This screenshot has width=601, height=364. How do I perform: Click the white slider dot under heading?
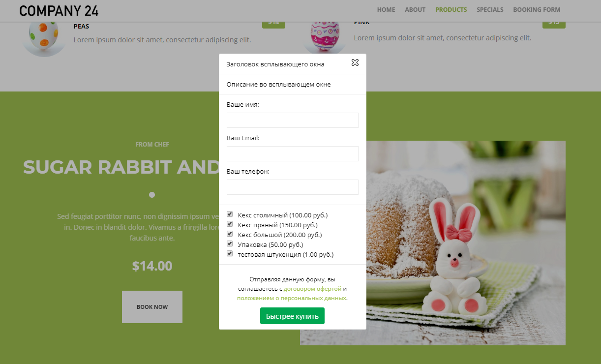(152, 195)
